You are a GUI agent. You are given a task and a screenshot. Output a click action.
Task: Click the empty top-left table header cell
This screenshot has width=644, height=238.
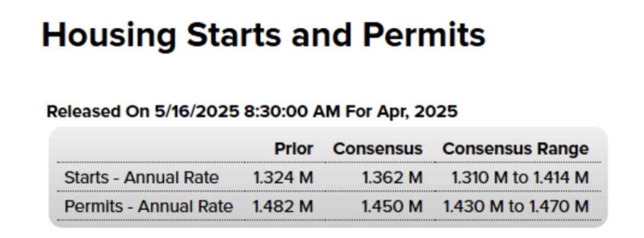click(151, 149)
